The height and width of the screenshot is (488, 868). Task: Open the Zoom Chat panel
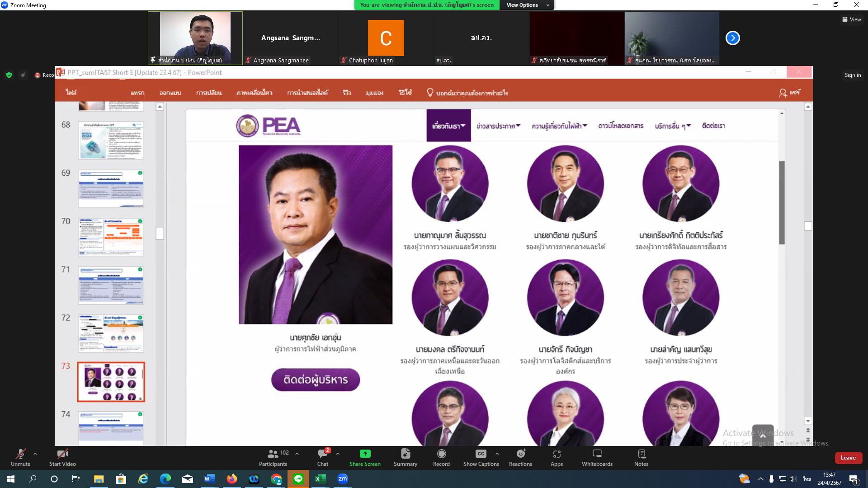(323, 457)
